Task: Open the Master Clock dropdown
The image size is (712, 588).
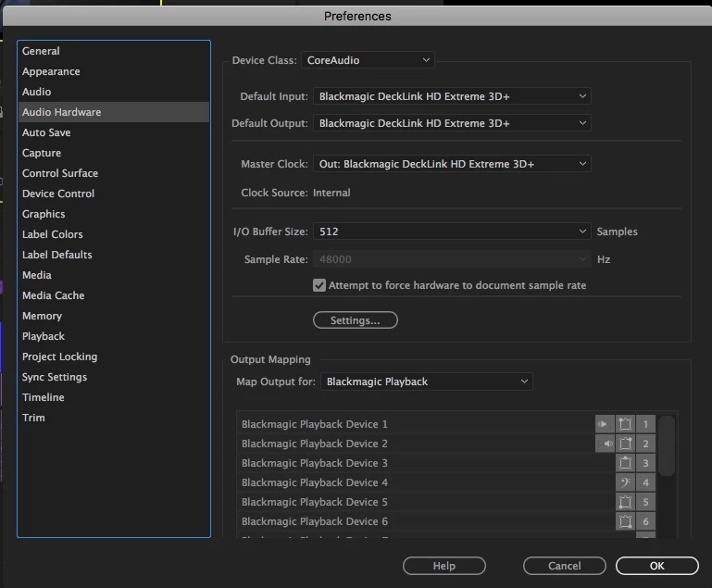Action: (x=452, y=164)
